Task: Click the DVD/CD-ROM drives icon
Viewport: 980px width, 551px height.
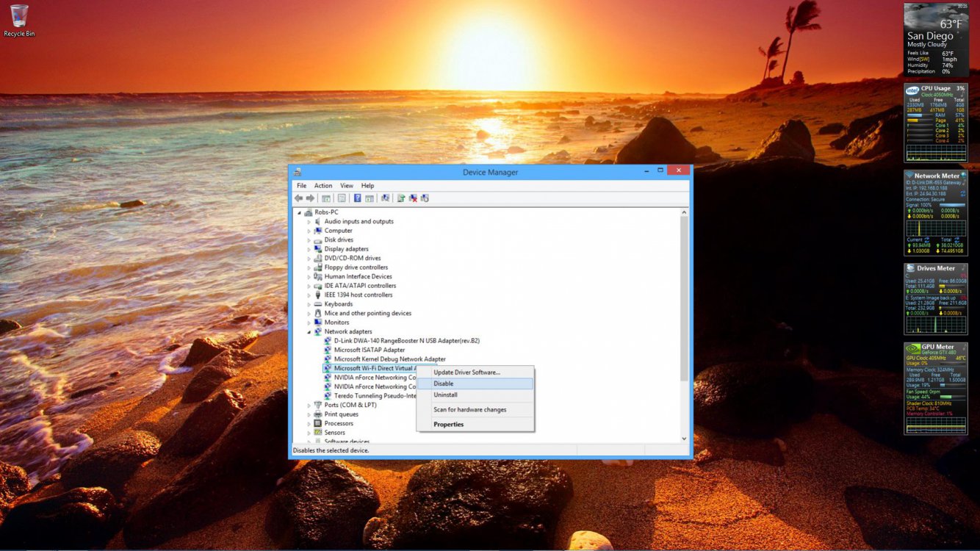Action: point(318,258)
